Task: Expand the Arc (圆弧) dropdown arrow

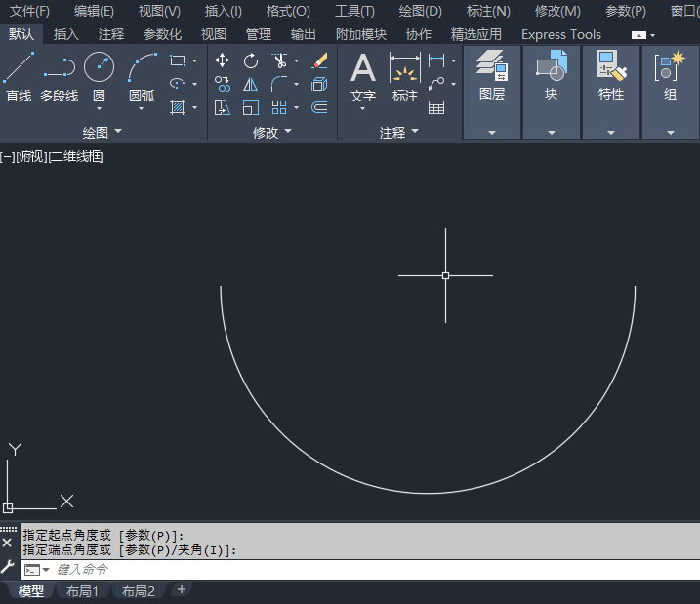Action: (141, 108)
